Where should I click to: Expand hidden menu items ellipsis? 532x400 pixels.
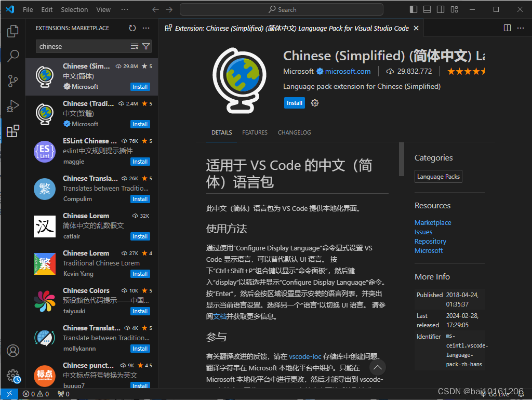click(125, 9)
